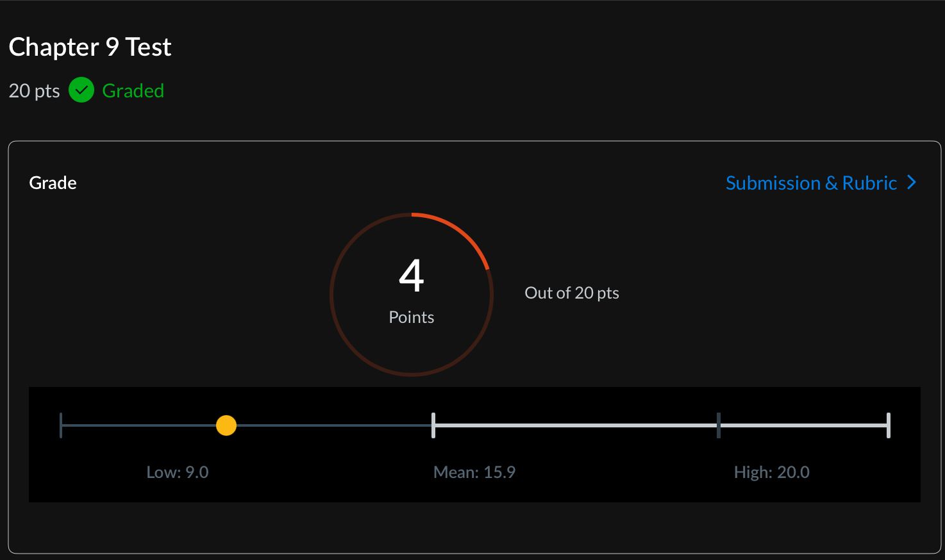Click the leftmost low tick on the distribution line
Image resolution: width=945 pixels, height=560 pixels.
[61, 425]
